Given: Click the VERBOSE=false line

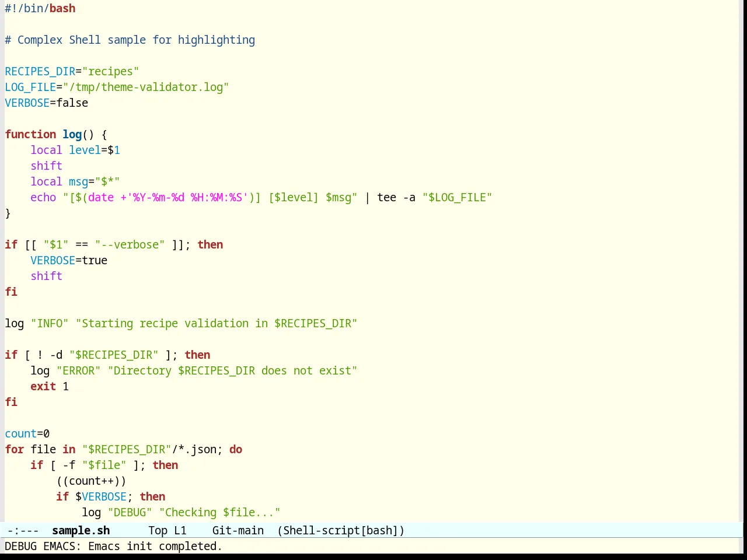Looking at the screenshot, I should click(46, 103).
